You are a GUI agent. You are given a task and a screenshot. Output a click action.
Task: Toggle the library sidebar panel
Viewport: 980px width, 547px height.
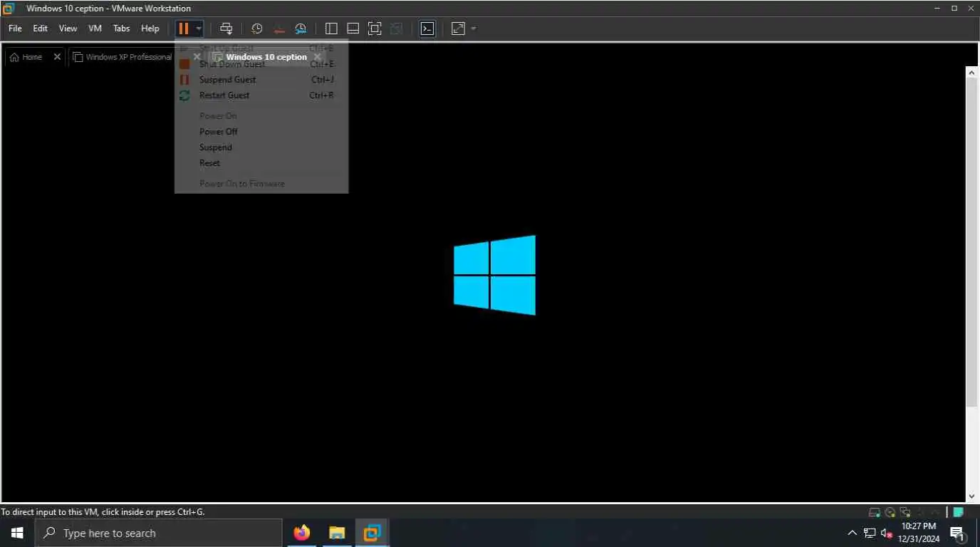[x=331, y=28]
